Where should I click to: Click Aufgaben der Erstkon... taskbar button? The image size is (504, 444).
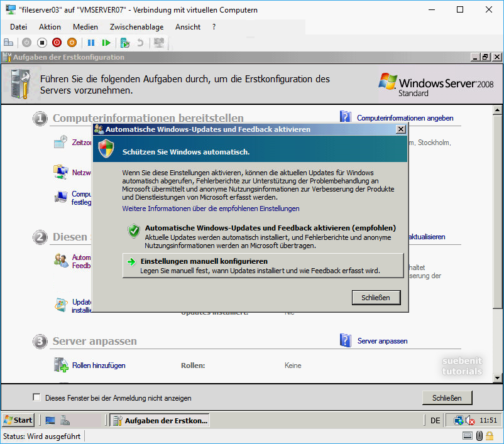pos(160,420)
